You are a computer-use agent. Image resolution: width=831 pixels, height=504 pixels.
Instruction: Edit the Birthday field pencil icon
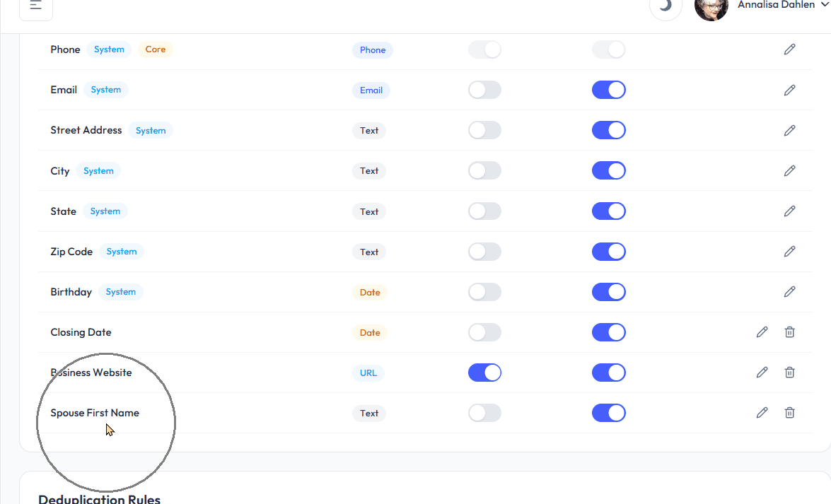[x=789, y=292]
